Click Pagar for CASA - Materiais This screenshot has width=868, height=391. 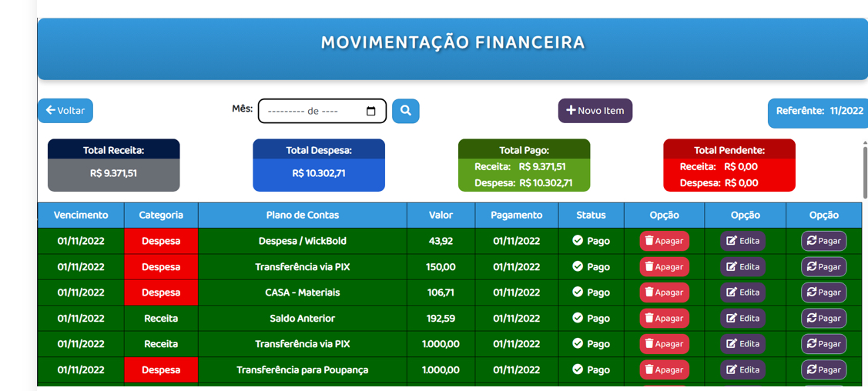(824, 292)
